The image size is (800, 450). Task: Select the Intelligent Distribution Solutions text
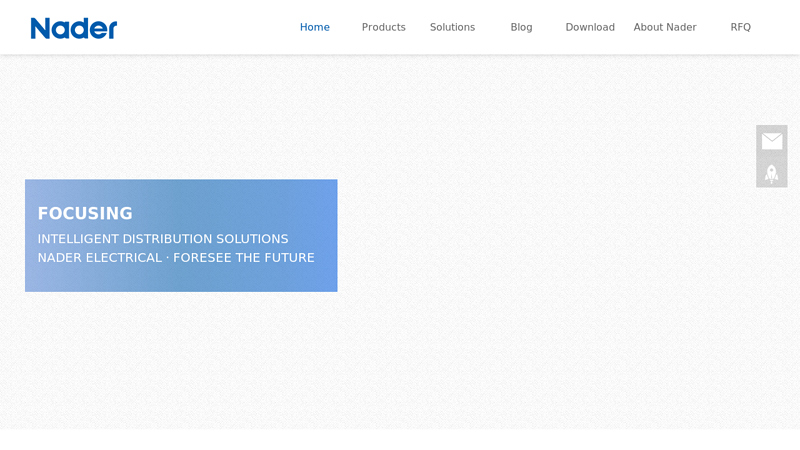pyautogui.click(x=163, y=239)
